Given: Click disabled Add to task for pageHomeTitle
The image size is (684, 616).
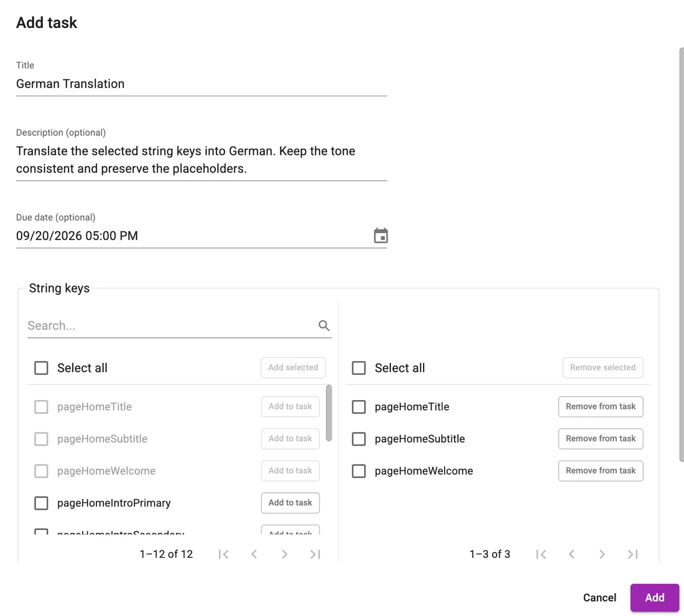Looking at the screenshot, I should (x=290, y=406).
